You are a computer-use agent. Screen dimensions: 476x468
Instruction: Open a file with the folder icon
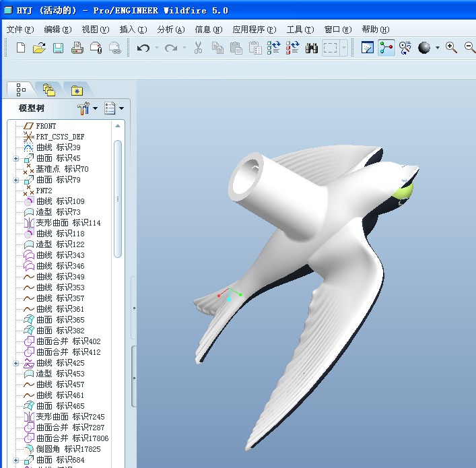[x=39, y=48]
